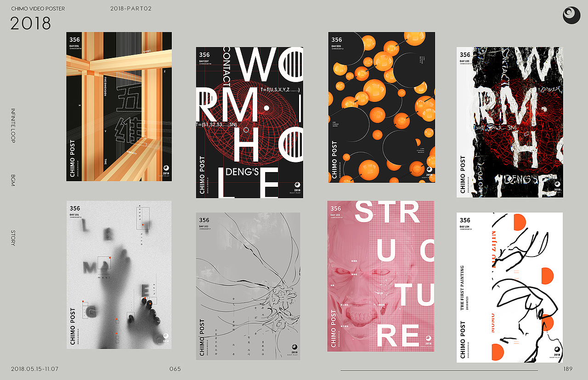Click the date range 2018.05.15-11.07

coord(35,369)
